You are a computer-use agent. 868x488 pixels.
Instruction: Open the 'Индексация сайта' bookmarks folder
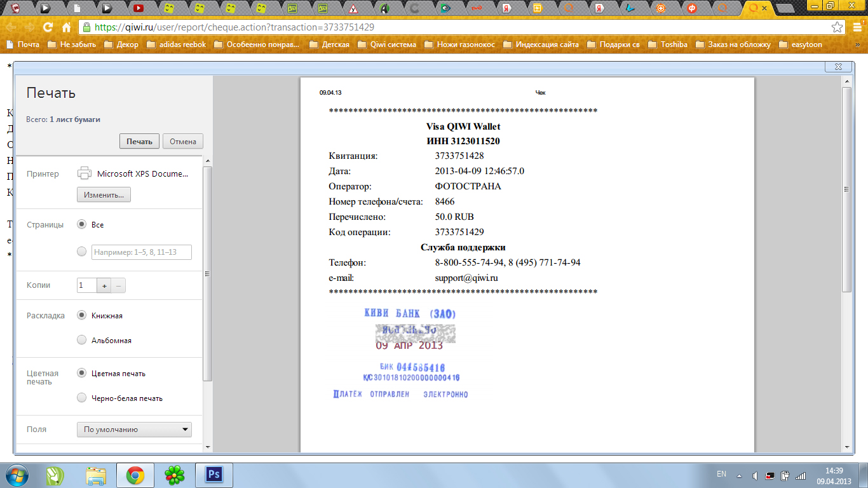point(541,44)
